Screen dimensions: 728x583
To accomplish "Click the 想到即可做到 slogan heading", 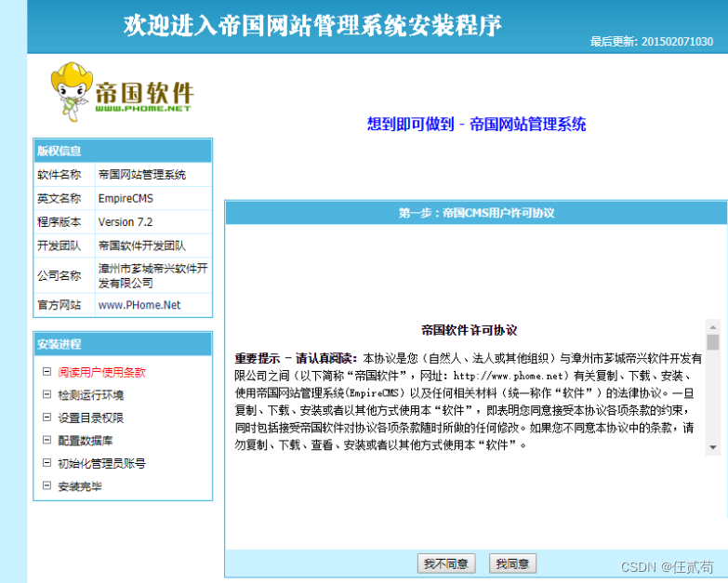I will click(x=476, y=125).
